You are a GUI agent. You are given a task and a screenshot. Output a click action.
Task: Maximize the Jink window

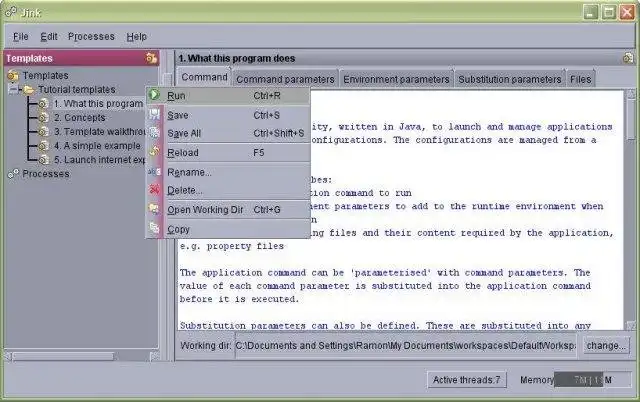(609, 12)
